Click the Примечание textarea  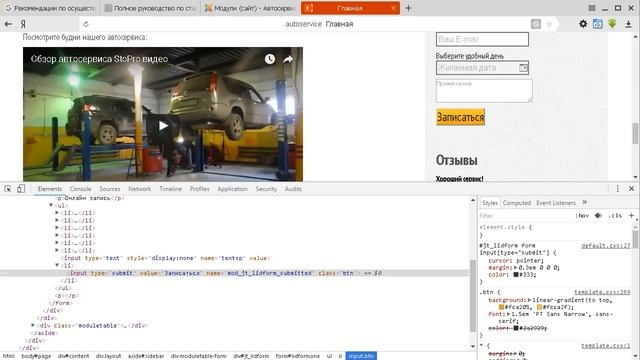pyautogui.click(x=484, y=91)
